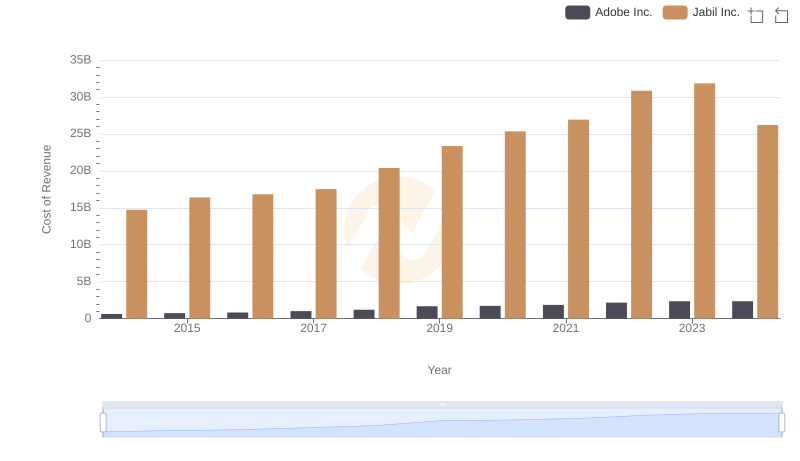The image size is (800, 461).
Task: Click the zoom slider top drag bar
Action: click(x=442, y=404)
